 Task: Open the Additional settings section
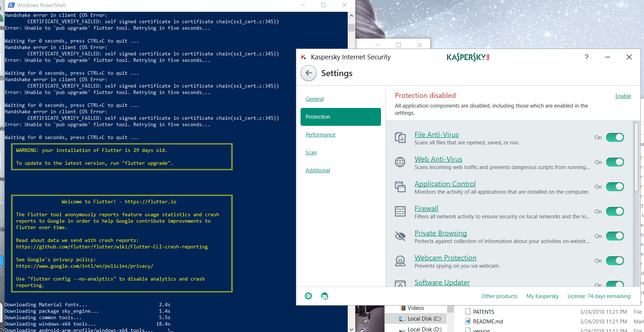coord(317,170)
